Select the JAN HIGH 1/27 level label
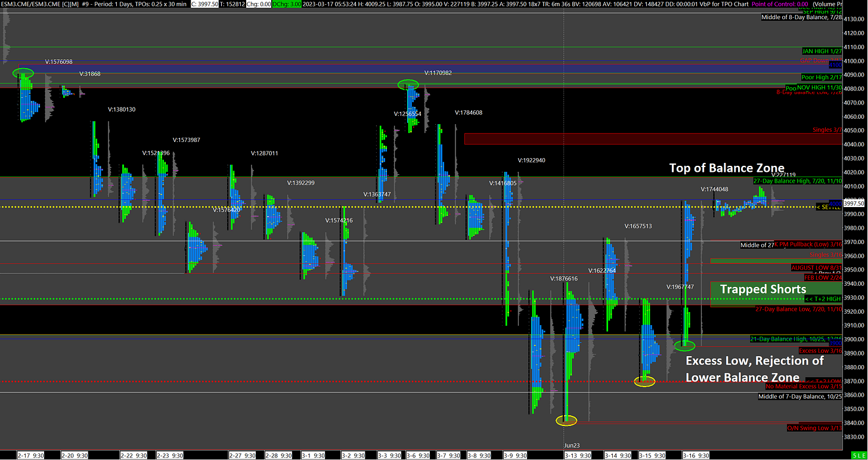The image size is (868, 460). point(822,51)
